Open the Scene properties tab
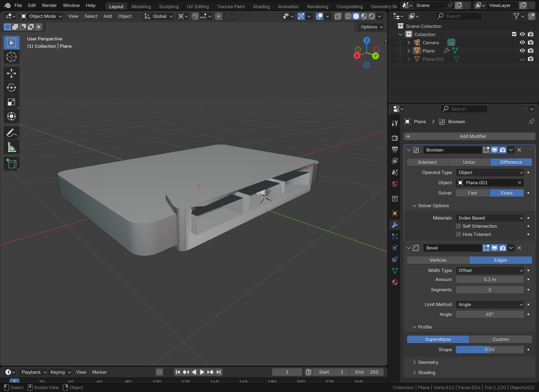Viewport: 539px width, 392px height. click(x=395, y=172)
